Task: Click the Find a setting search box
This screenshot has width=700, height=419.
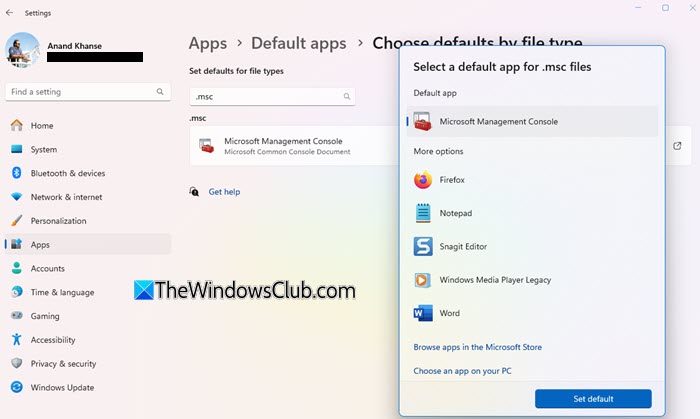Action: (88, 91)
